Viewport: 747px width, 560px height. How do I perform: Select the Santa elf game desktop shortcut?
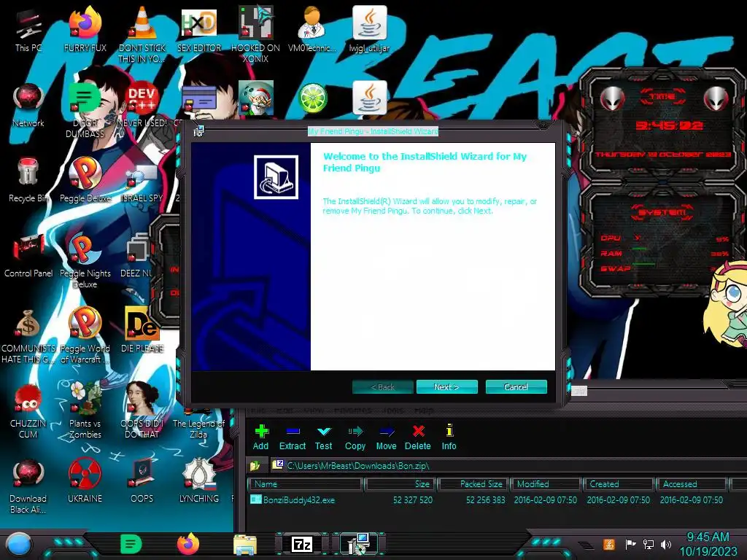[x=256, y=98]
